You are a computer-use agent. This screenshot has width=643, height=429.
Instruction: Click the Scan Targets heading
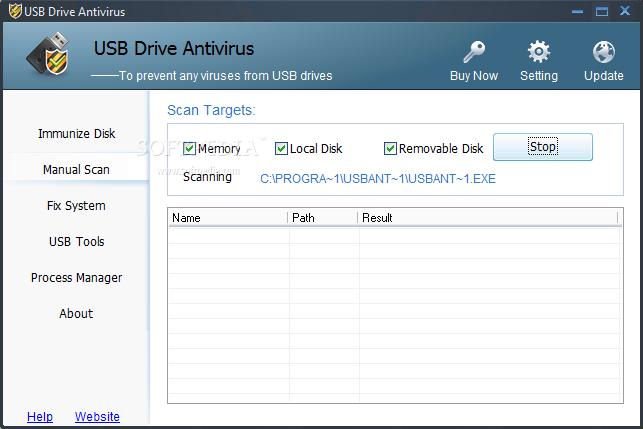211,110
